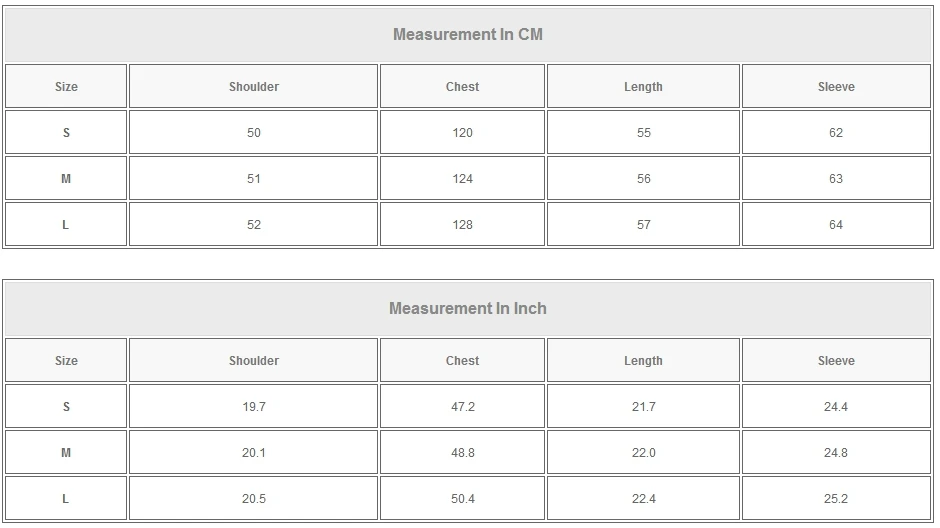The image size is (940, 528).
Task: Click the Length header in the Inch table
Action: [643, 361]
